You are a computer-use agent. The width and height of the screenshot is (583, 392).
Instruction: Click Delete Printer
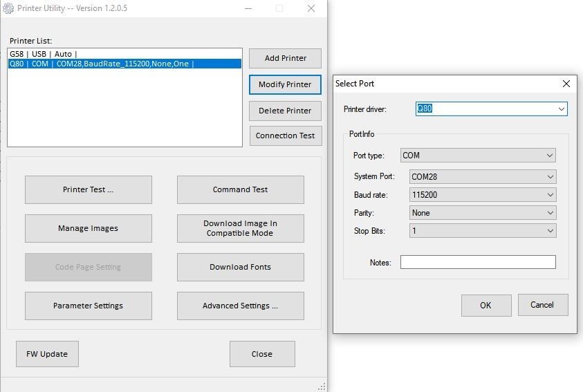(285, 111)
